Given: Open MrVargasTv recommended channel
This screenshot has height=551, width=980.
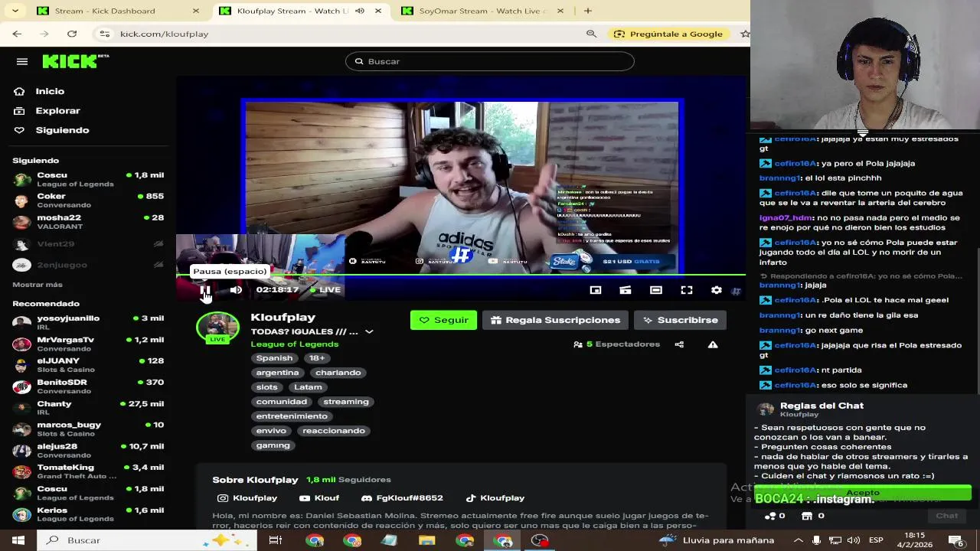Looking at the screenshot, I should click(x=89, y=344).
